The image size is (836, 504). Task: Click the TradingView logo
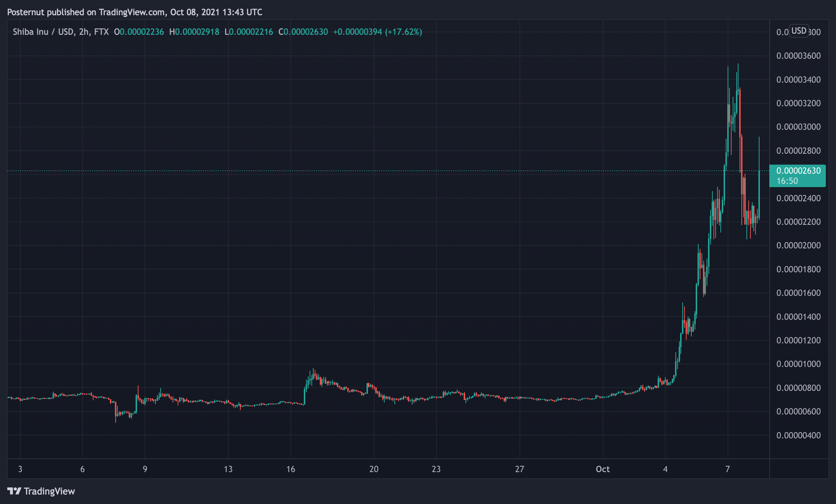click(x=42, y=491)
